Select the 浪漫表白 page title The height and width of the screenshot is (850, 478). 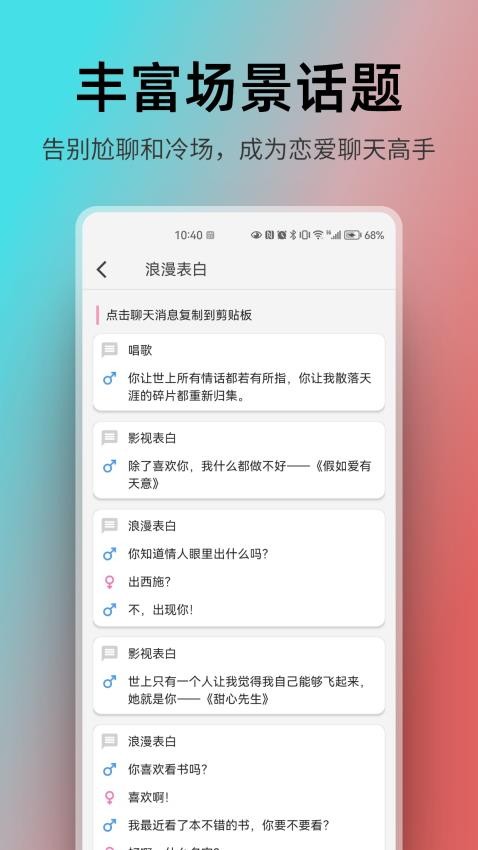176,269
